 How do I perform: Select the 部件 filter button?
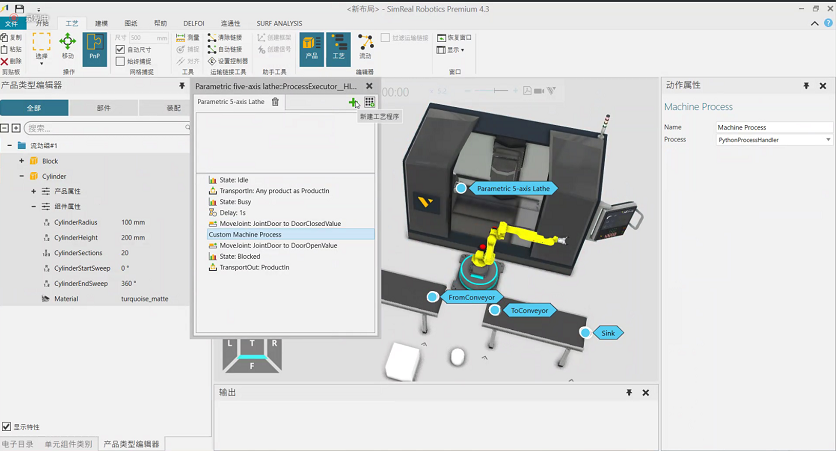click(x=103, y=108)
